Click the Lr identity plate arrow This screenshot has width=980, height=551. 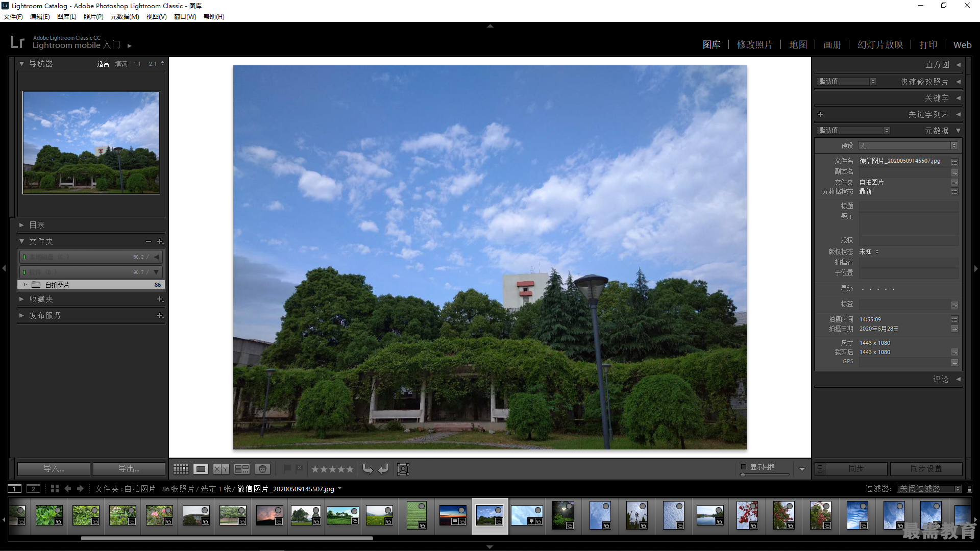(130, 46)
